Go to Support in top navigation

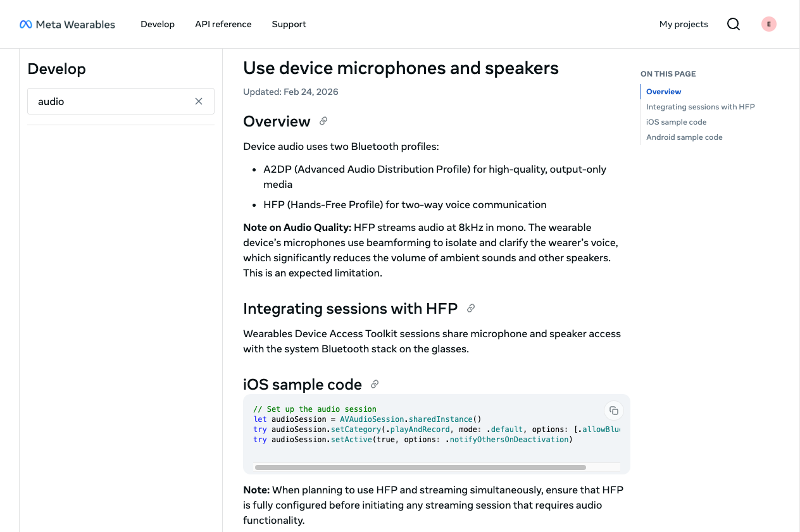[x=289, y=24]
